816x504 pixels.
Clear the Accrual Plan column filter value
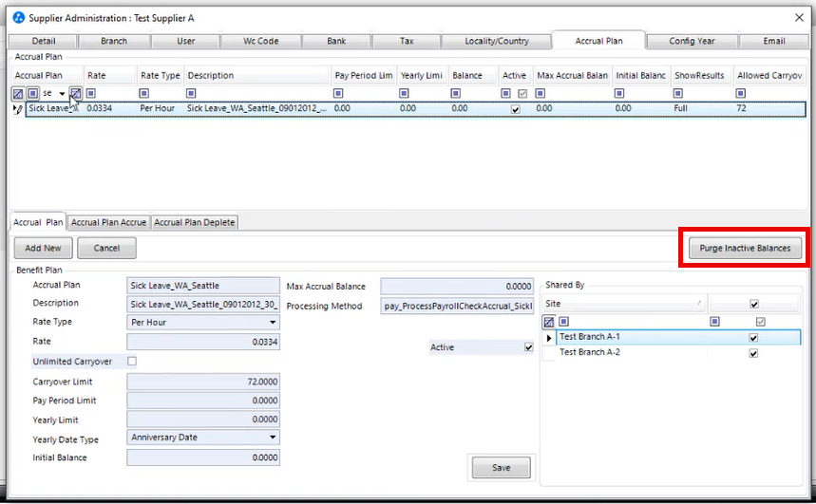75,94
